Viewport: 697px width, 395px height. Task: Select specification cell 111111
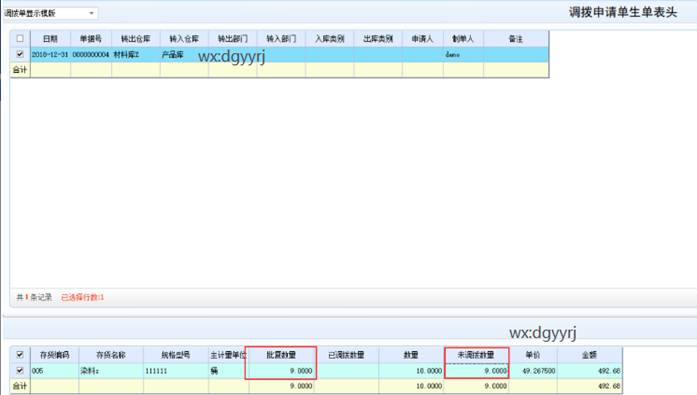[x=176, y=371]
